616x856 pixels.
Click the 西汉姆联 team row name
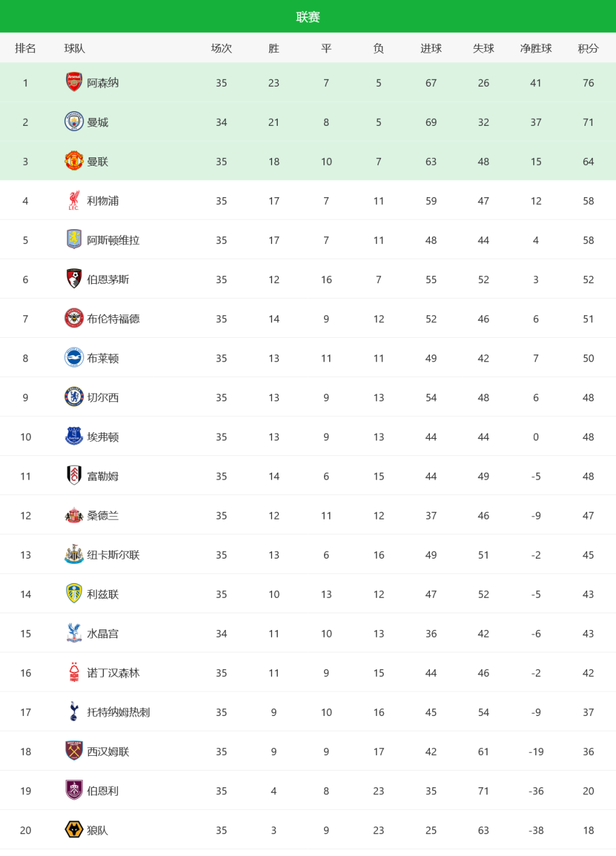(x=108, y=751)
